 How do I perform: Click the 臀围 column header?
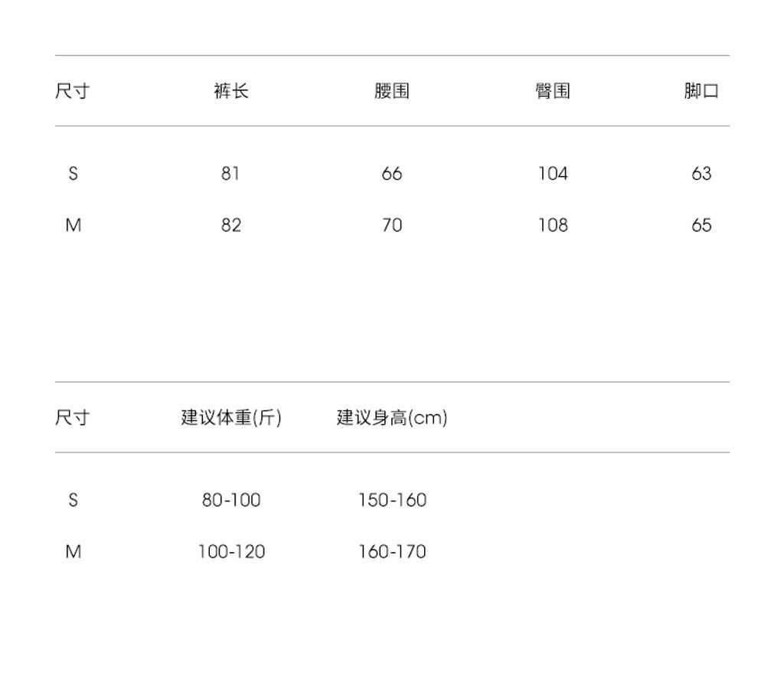point(553,91)
